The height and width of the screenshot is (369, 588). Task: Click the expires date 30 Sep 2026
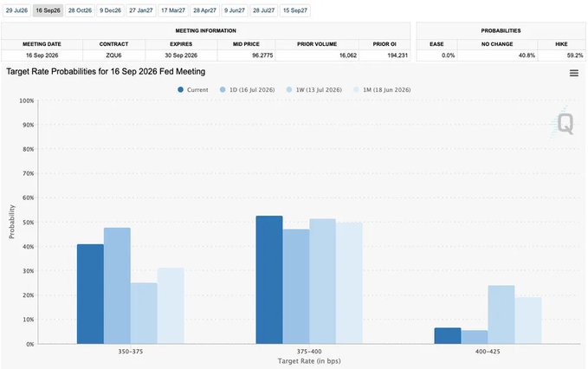pos(181,55)
